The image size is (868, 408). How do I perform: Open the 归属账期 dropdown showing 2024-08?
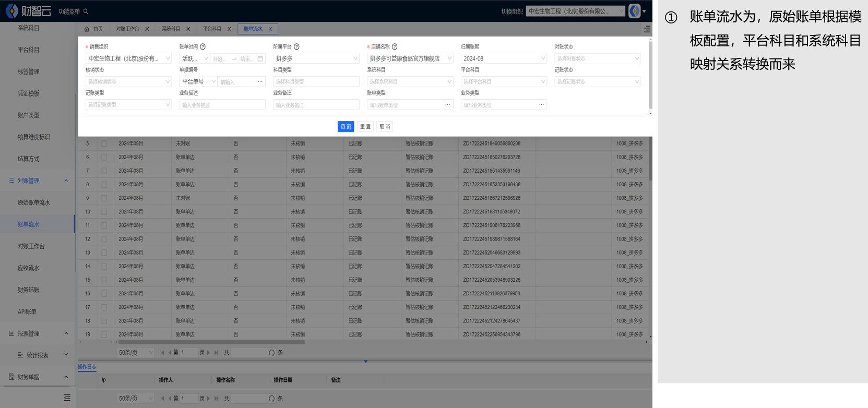[x=504, y=59]
